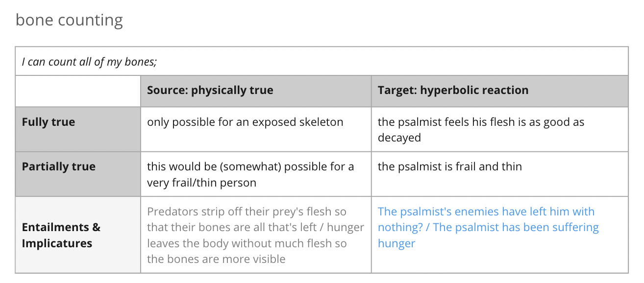Click the verse 'I can count all of my bones;'
This screenshot has height=283, width=644.
[89, 62]
